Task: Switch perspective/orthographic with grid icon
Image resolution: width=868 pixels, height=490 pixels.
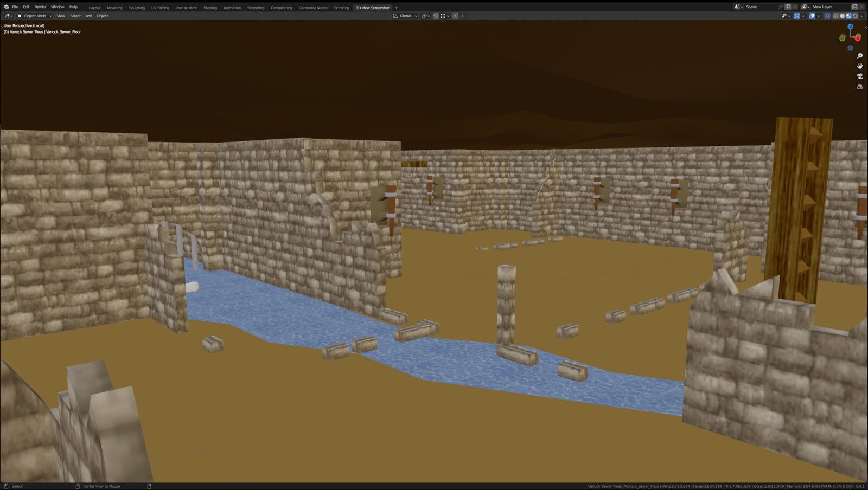Action: (x=860, y=87)
